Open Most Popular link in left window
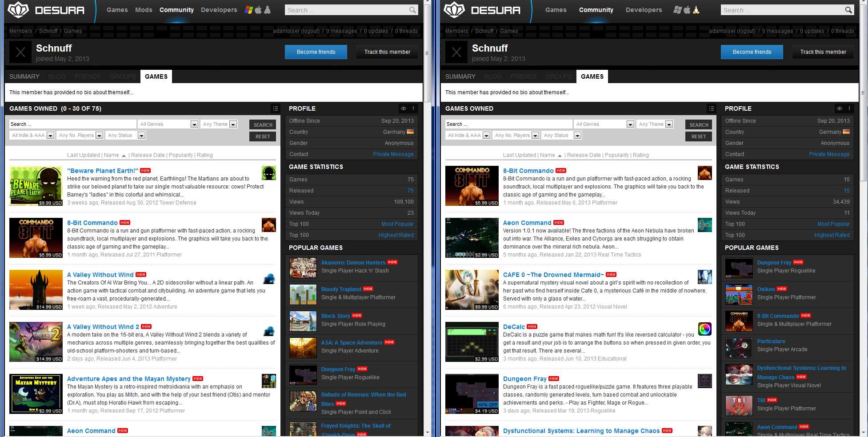The width and height of the screenshot is (868, 437). [x=397, y=224]
